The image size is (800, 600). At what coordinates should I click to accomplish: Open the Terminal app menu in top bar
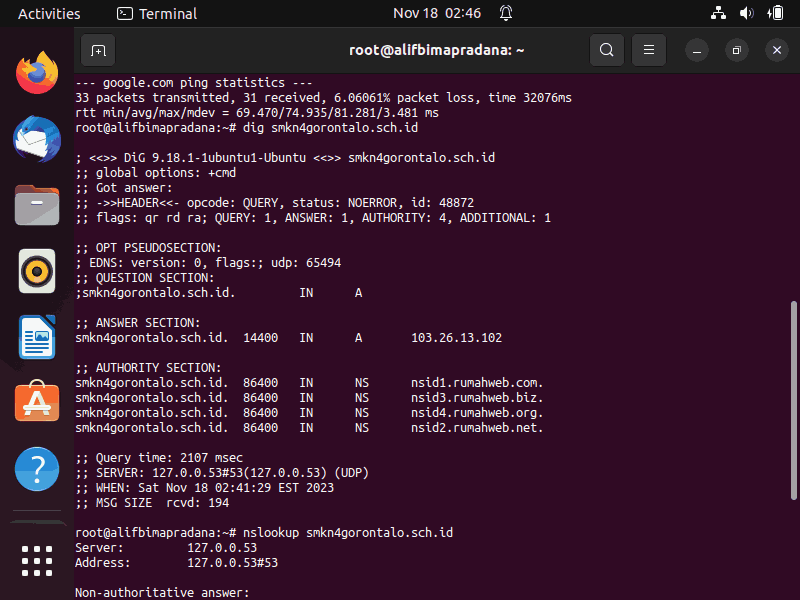coord(157,13)
